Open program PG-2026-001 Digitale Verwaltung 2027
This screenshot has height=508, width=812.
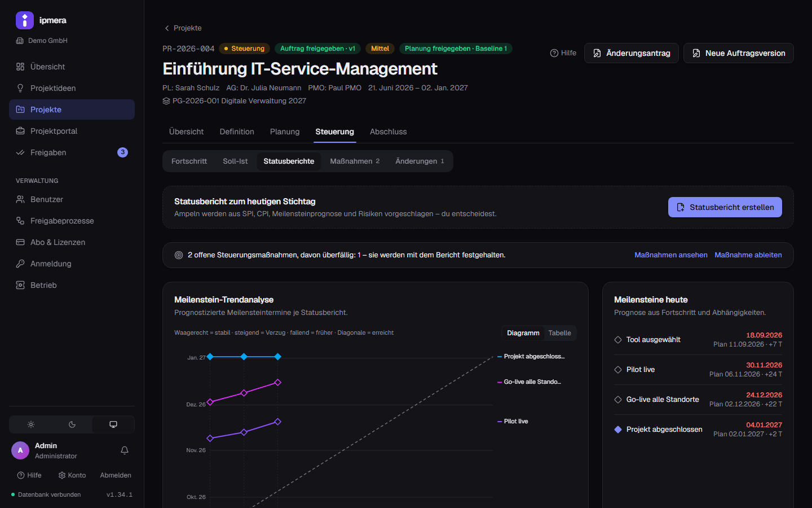pos(235,101)
